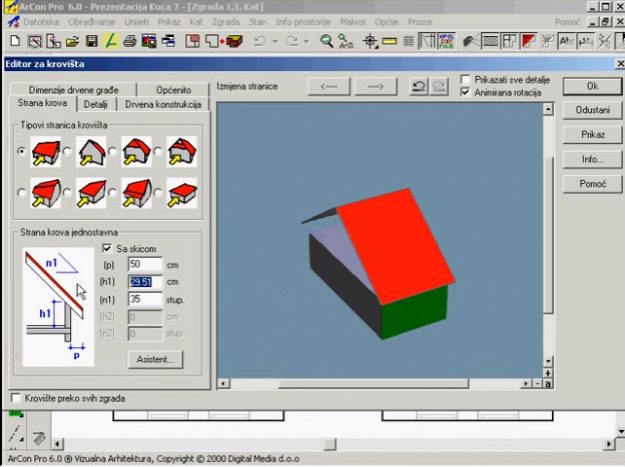
Task: Open the Detalji tab
Action: [x=96, y=104]
